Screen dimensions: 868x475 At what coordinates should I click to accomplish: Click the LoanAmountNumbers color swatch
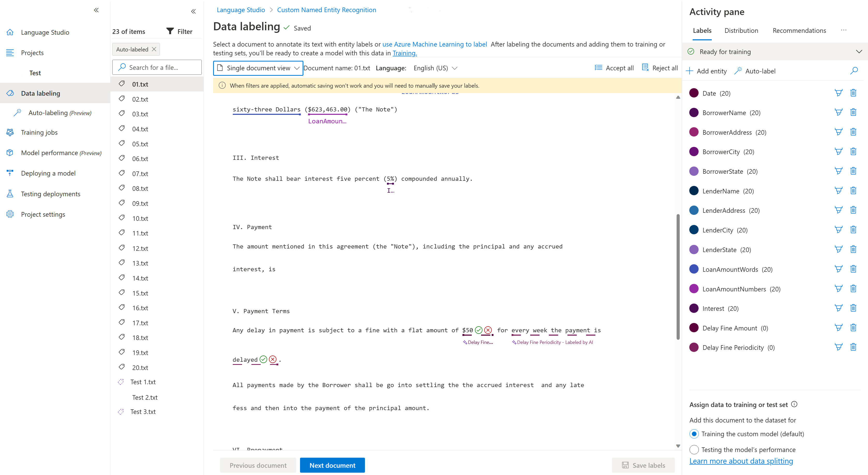click(x=694, y=289)
